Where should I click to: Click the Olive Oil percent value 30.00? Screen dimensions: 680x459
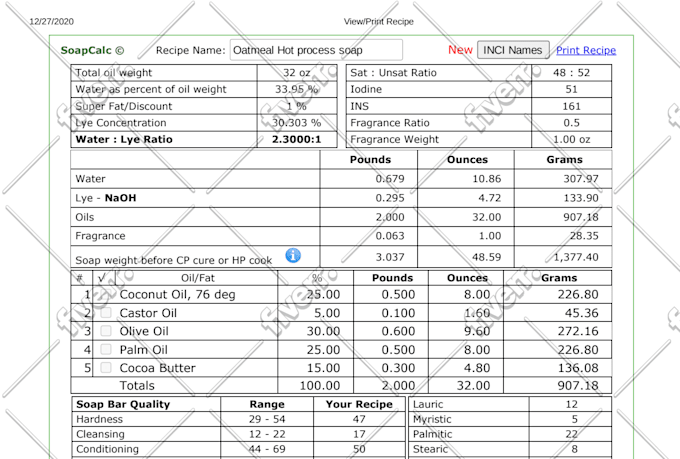tap(323, 331)
